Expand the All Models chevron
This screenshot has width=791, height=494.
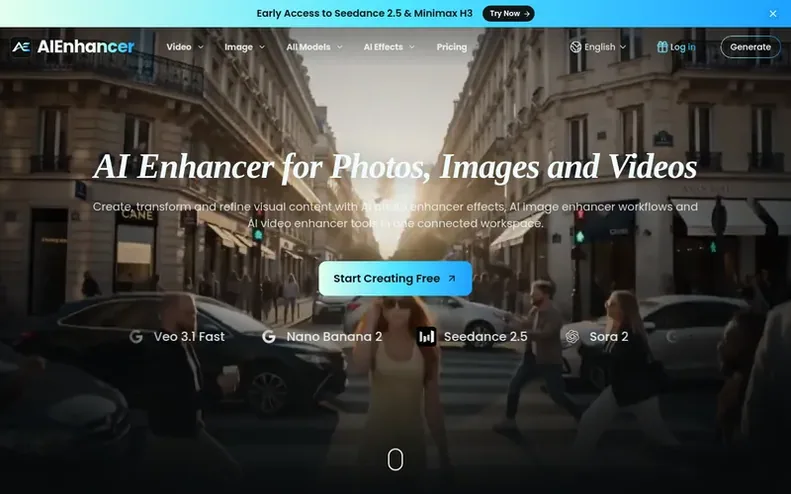pos(340,47)
